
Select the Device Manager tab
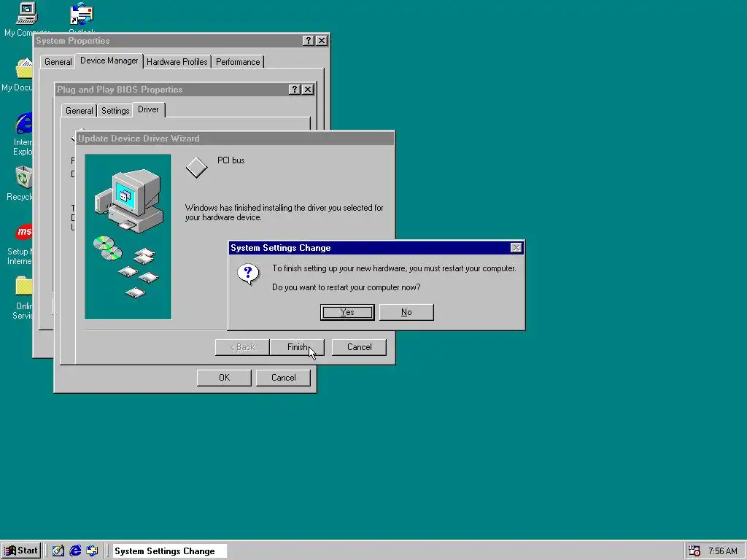click(x=109, y=61)
